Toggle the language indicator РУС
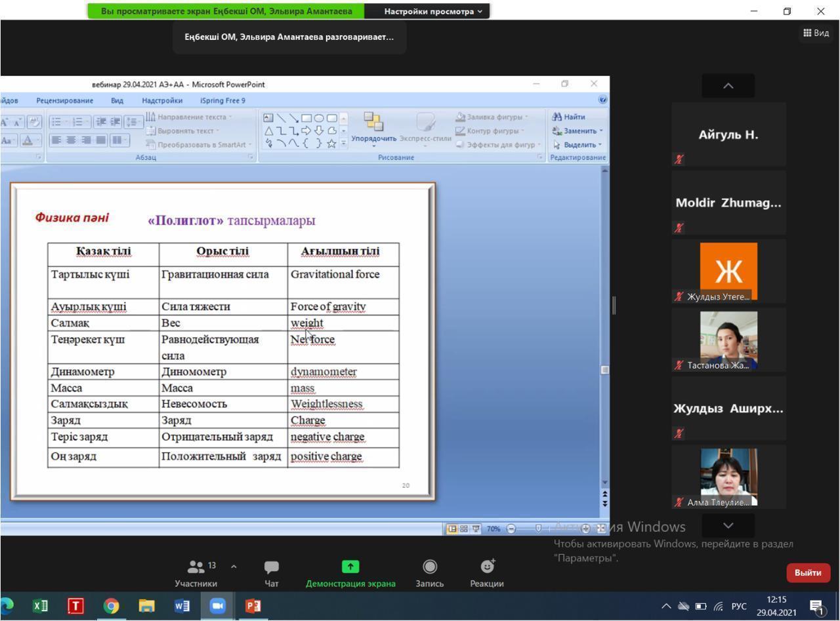 pyautogui.click(x=739, y=607)
